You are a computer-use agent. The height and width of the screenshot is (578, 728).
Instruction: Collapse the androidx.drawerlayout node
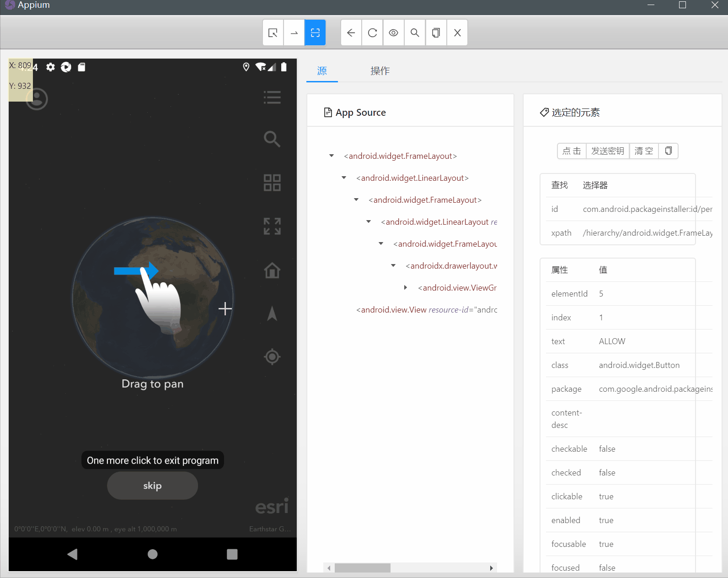click(x=393, y=266)
